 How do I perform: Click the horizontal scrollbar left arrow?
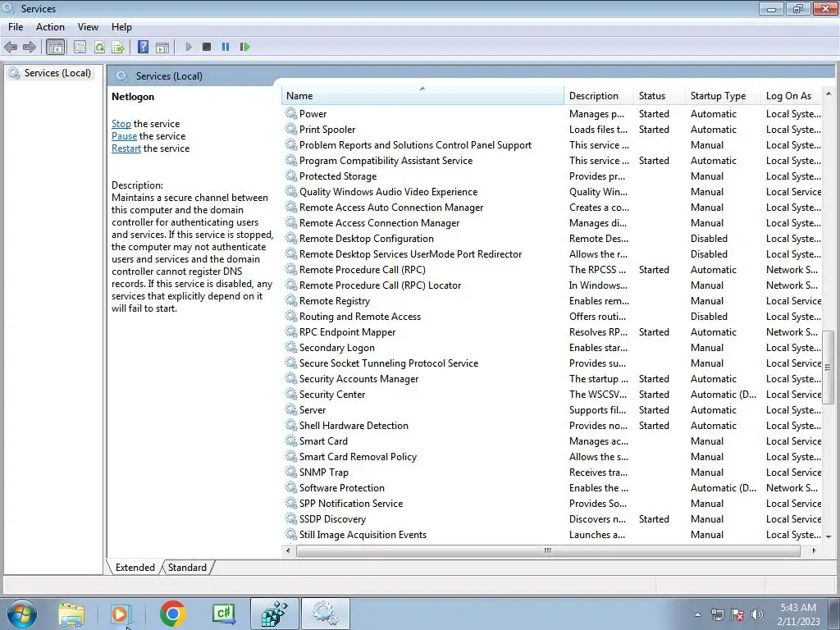(x=288, y=550)
